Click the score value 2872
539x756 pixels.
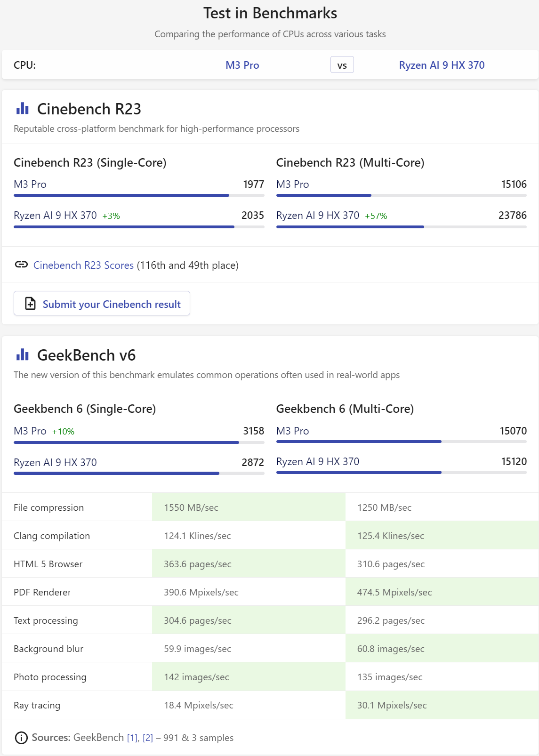pyautogui.click(x=253, y=462)
